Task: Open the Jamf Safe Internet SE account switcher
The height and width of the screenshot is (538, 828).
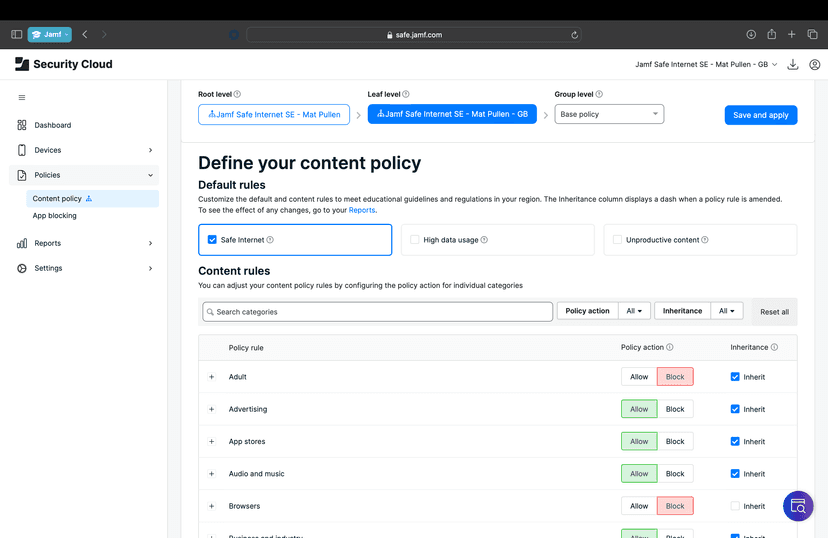Action: coord(706,64)
